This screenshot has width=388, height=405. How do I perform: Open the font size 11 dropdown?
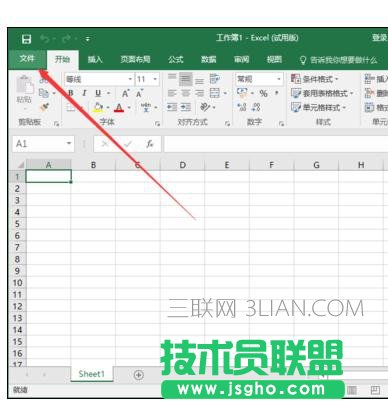pos(155,79)
